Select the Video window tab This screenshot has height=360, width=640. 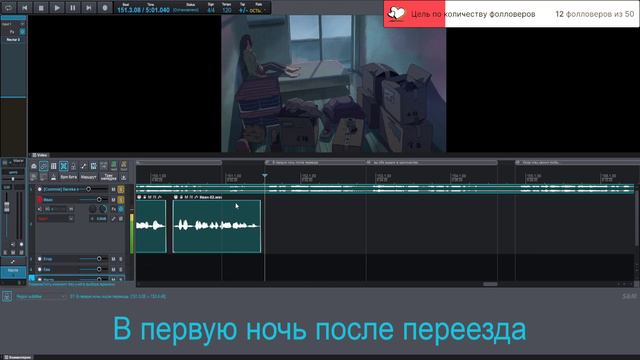[40, 155]
